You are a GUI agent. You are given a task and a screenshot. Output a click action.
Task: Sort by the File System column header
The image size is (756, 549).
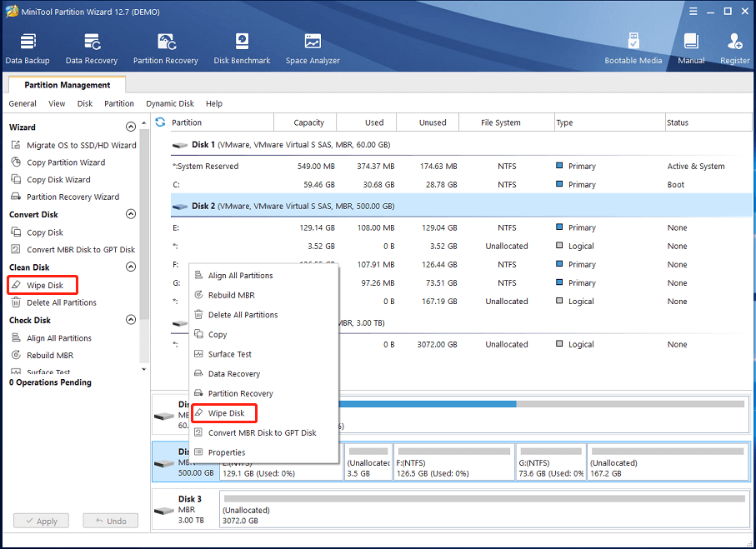(x=507, y=122)
